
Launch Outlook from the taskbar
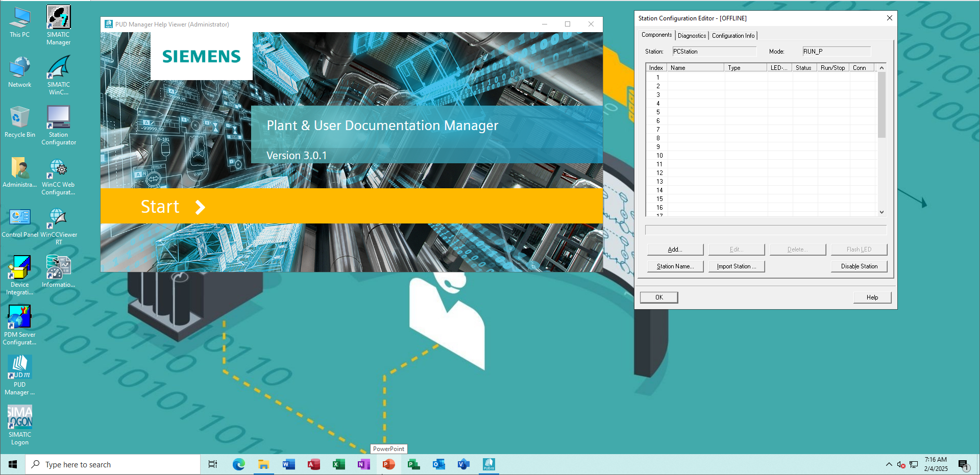[x=438, y=464]
